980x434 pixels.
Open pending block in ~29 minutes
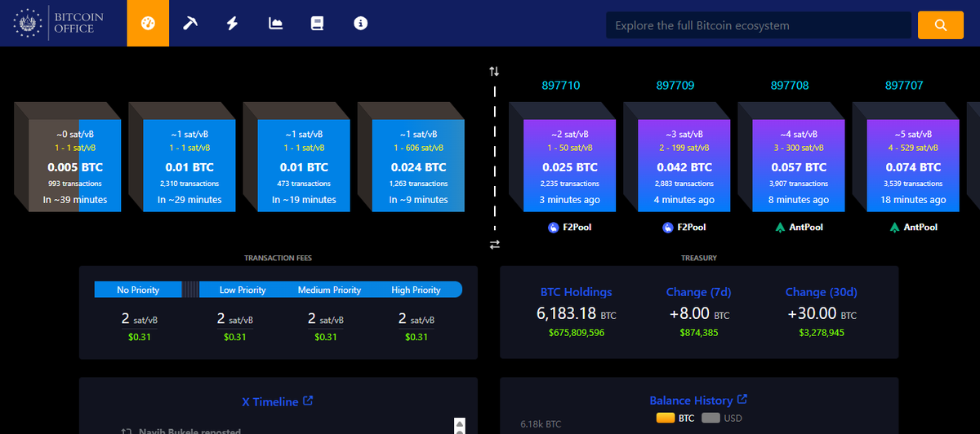(x=189, y=166)
